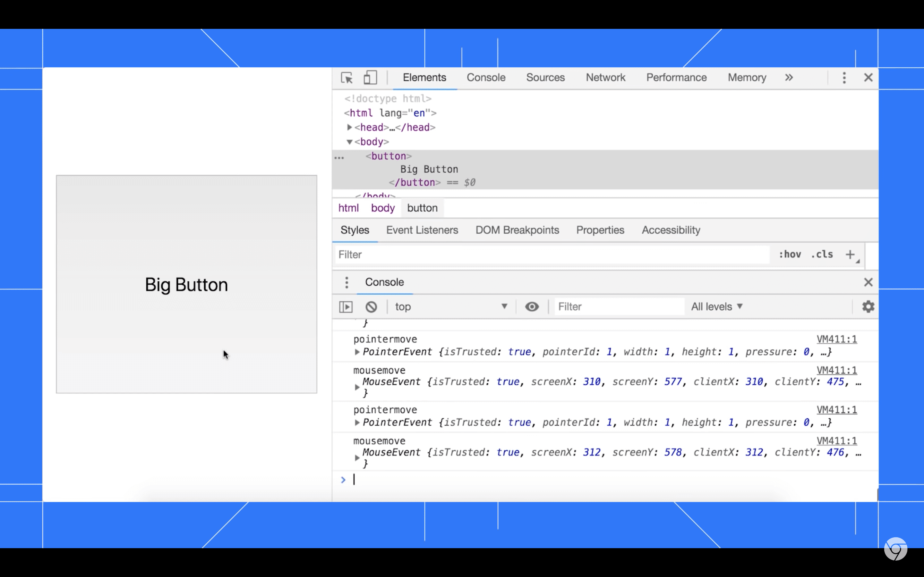Click the Element Picker icon
The width and height of the screenshot is (924, 577).
pos(346,78)
